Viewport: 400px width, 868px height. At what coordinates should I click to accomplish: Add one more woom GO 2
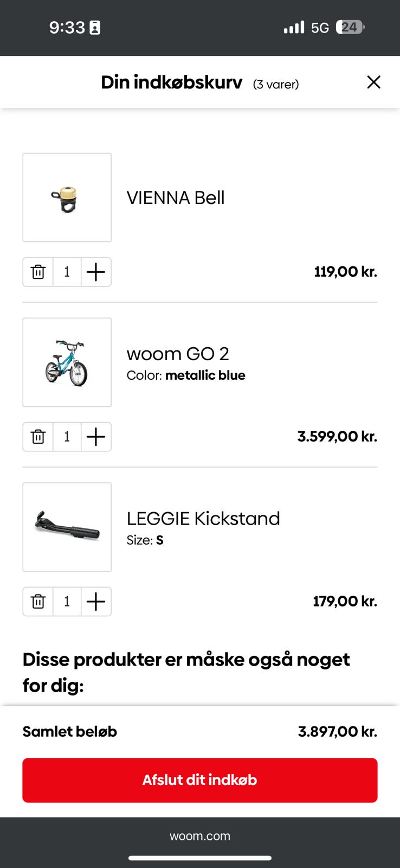click(x=96, y=437)
